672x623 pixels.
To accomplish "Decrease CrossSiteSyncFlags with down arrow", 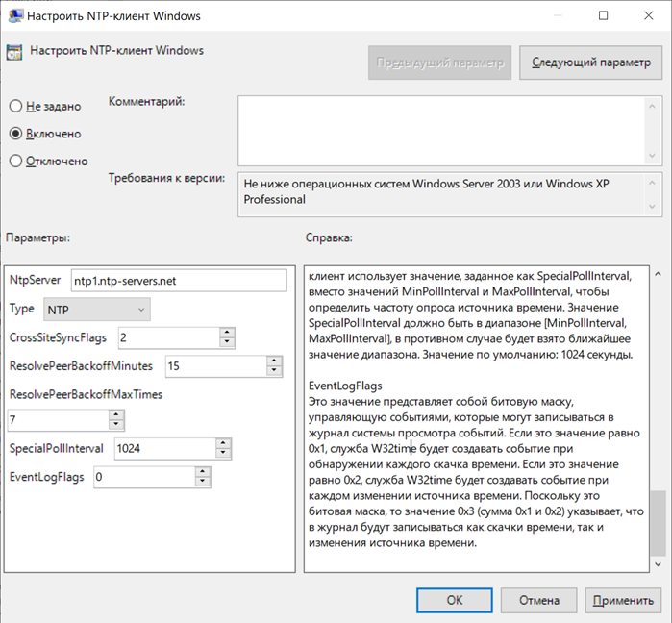I will pos(227,342).
